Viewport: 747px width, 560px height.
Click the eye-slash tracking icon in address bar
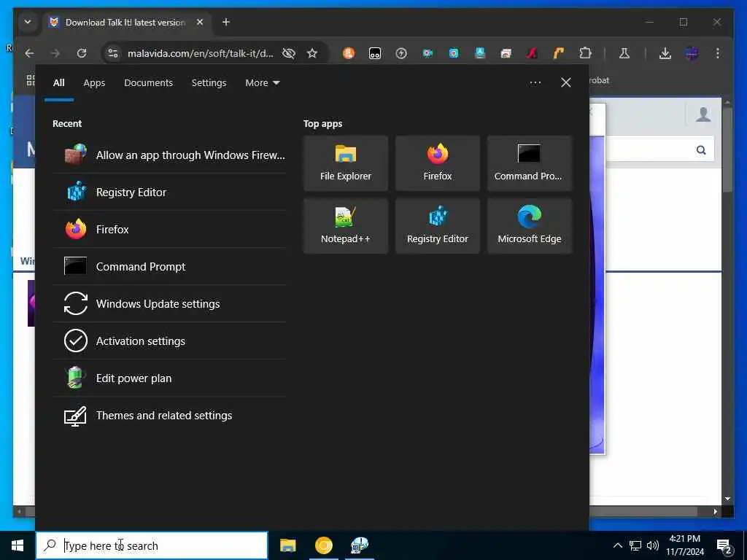point(289,53)
